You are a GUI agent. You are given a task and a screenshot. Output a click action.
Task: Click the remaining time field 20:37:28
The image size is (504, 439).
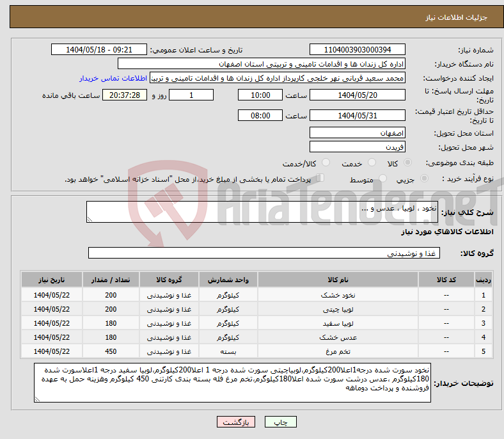125,95
